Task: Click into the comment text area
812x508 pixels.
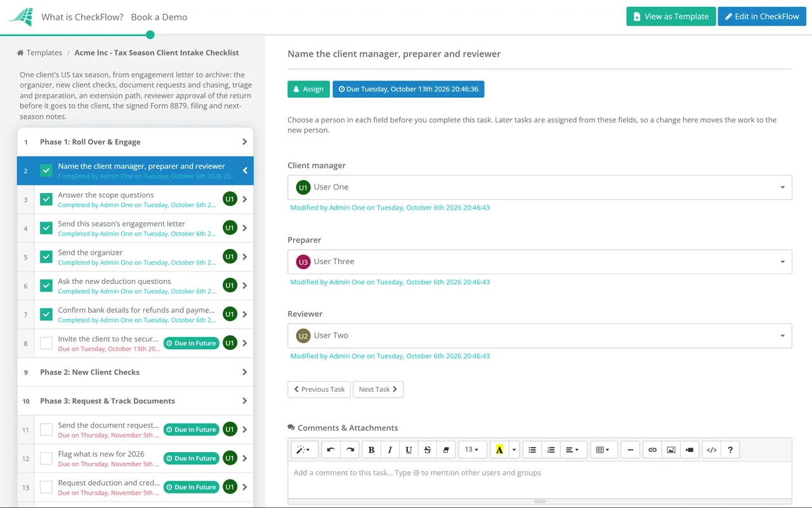Action: coord(540,479)
